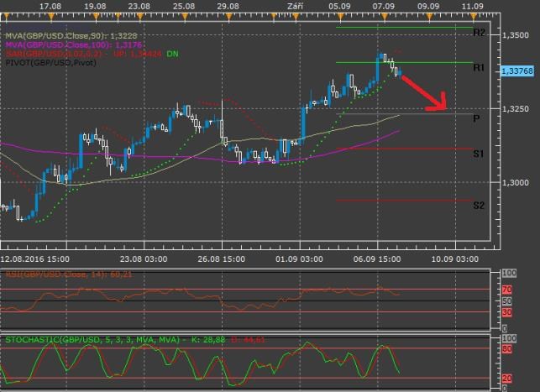This screenshot has height=392, width=540.
Task: Click the R1 pivot resistance label
Action: click(479, 67)
